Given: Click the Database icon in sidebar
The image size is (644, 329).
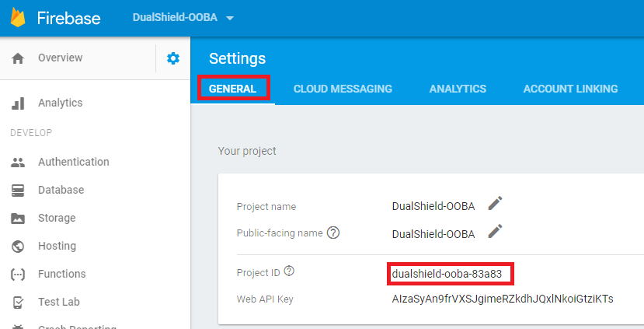Looking at the screenshot, I should pyautogui.click(x=18, y=191).
